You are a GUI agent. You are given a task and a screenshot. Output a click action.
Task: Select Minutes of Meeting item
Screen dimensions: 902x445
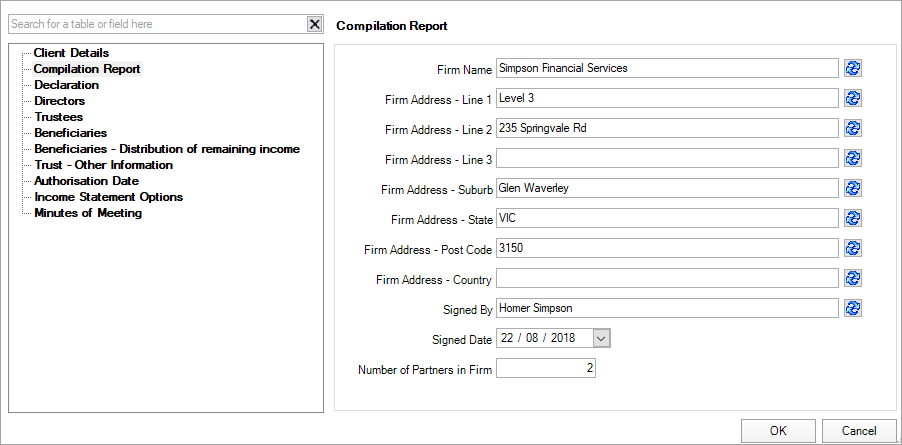(x=88, y=213)
